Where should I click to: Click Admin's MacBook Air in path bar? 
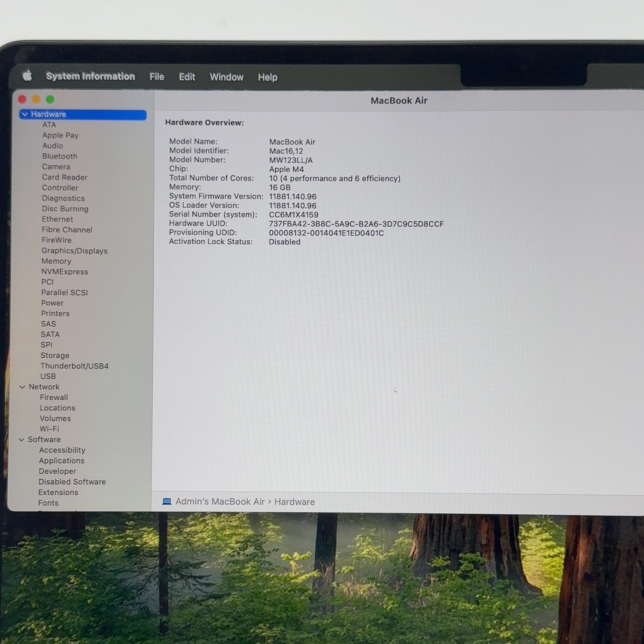220,502
